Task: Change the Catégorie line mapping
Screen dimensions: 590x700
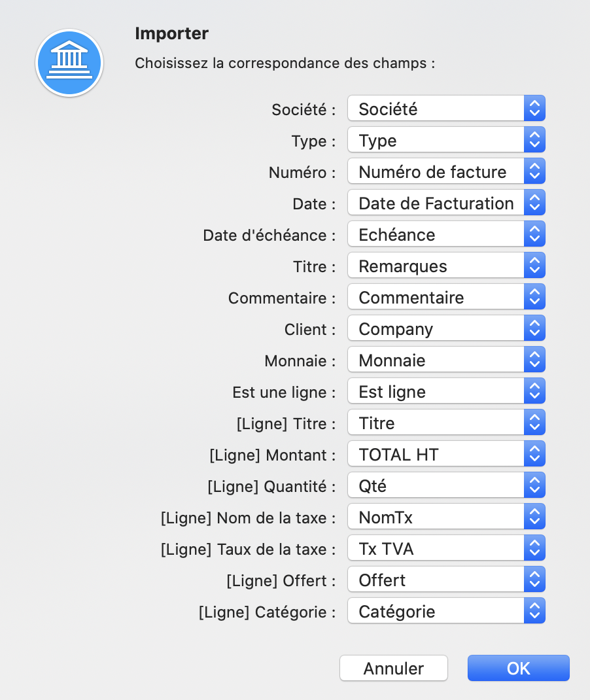Action: click(x=446, y=611)
